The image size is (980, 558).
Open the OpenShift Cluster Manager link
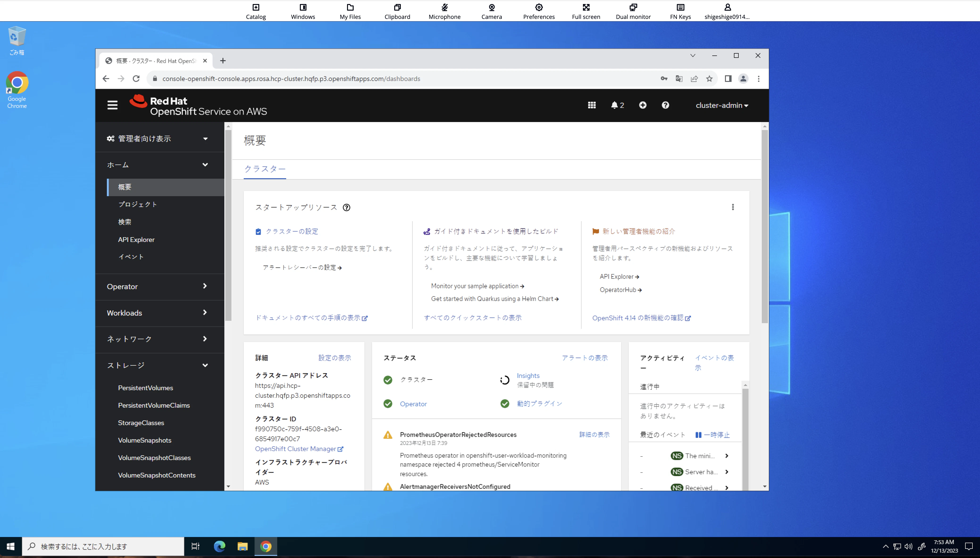point(299,449)
